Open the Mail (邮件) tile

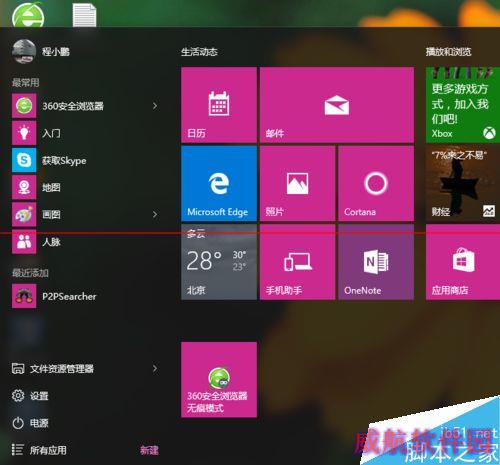click(x=337, y=105)
